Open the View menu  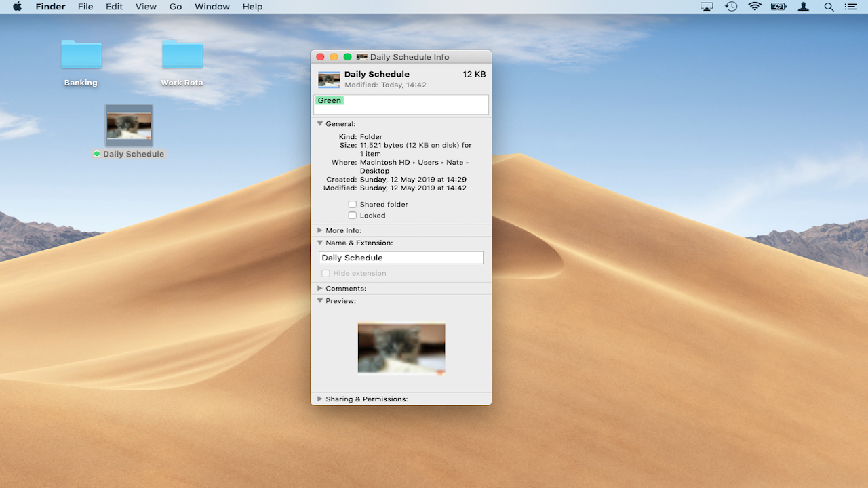(x=146, y=7)
